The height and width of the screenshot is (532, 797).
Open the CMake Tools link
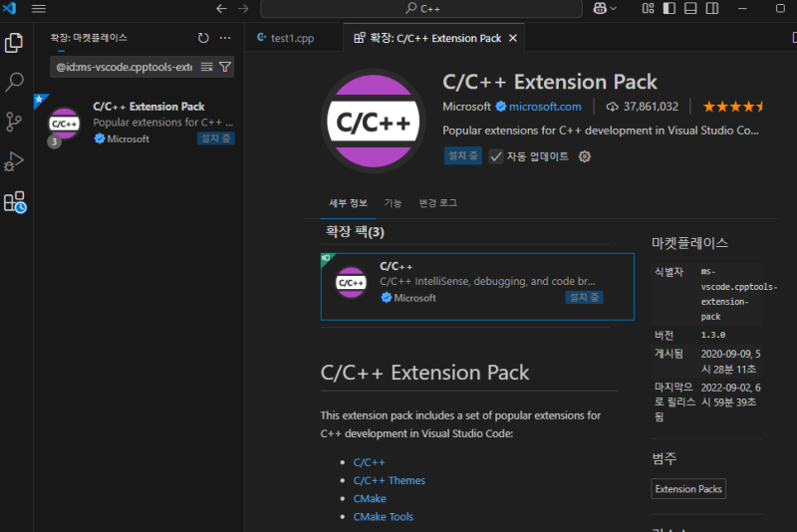384,516
